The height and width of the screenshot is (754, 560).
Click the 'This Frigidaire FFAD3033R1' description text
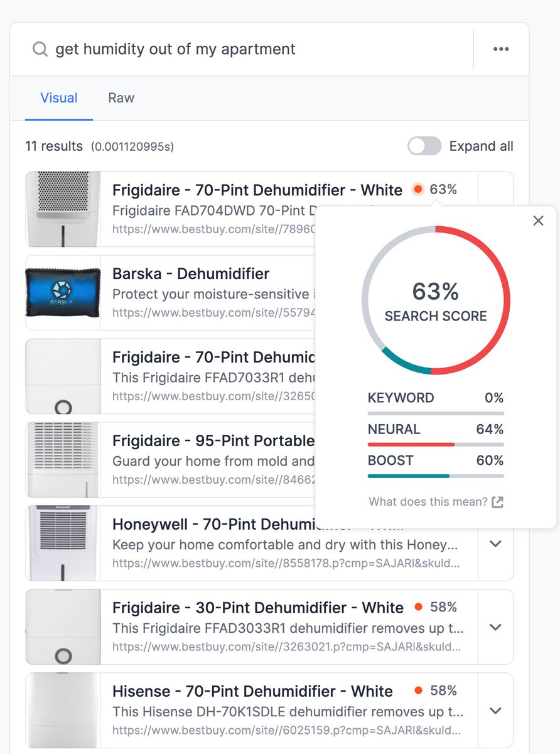pos(288,628)
